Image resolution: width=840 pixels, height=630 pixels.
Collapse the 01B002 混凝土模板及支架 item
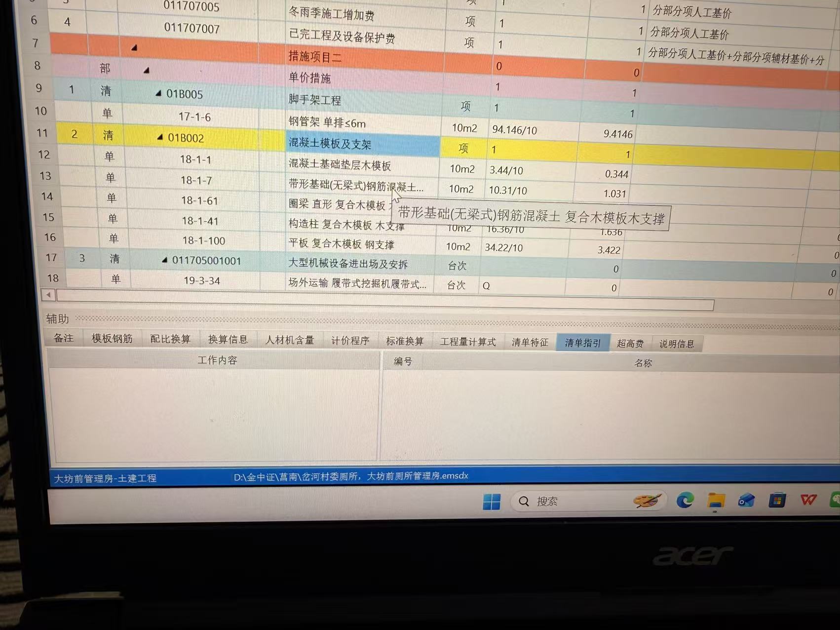159,138
